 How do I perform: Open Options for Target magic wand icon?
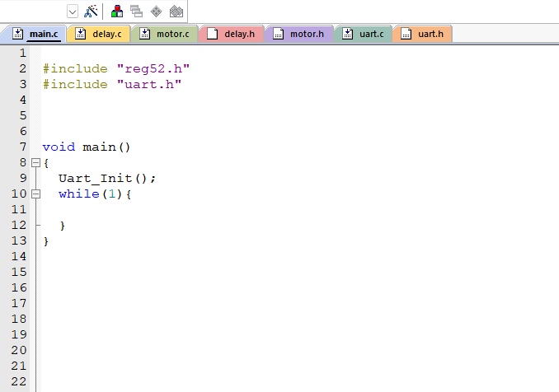click(x=91, y=12)
